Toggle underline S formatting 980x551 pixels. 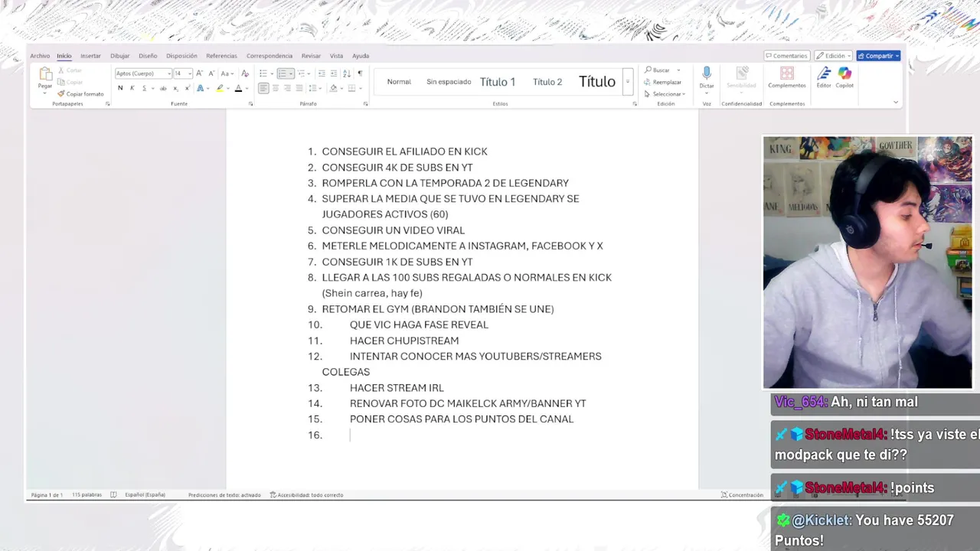(x=144, y=88)
